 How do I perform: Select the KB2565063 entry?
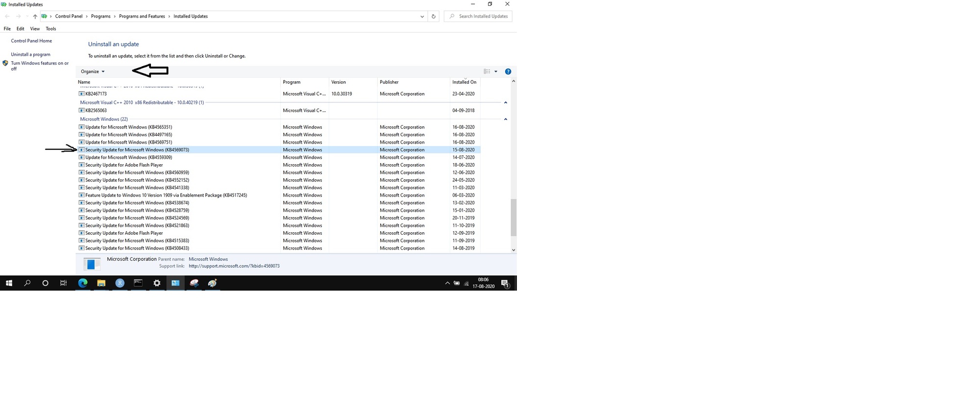point(278,110)
